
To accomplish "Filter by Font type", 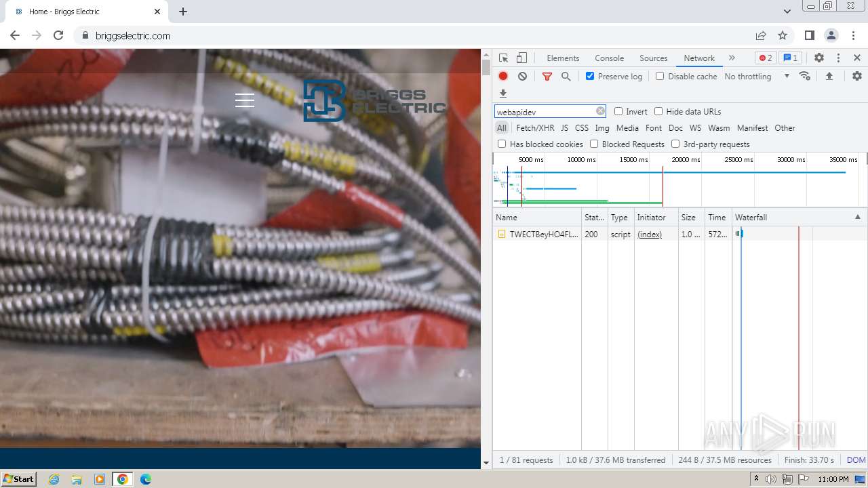I will [654, 128].
